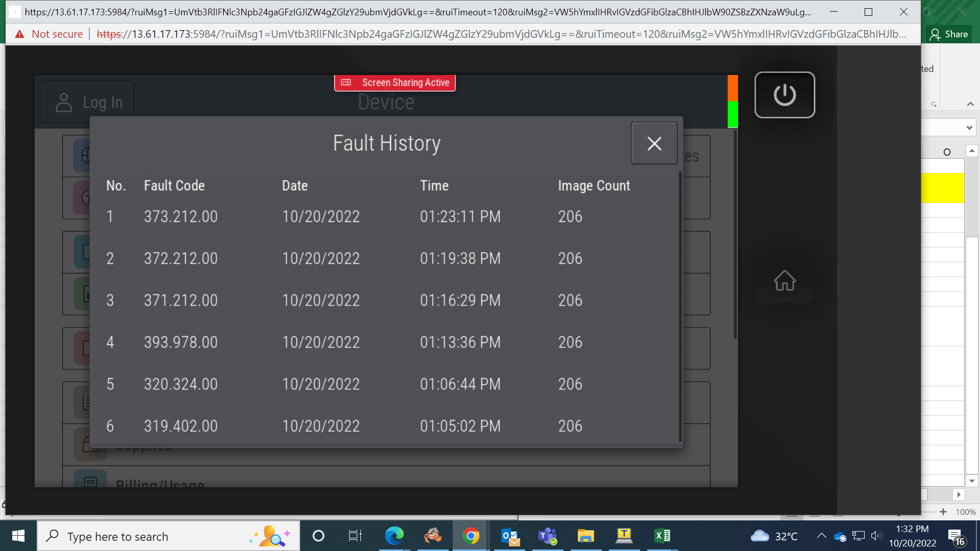Open Google Chrome in taskbar
980x551 pixels.
point(471,536)
